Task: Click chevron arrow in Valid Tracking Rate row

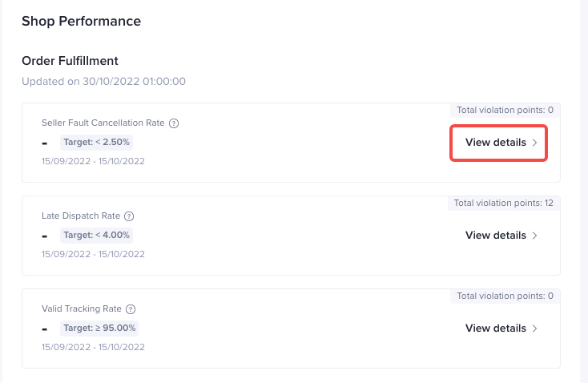Action: tap(535, 329)
